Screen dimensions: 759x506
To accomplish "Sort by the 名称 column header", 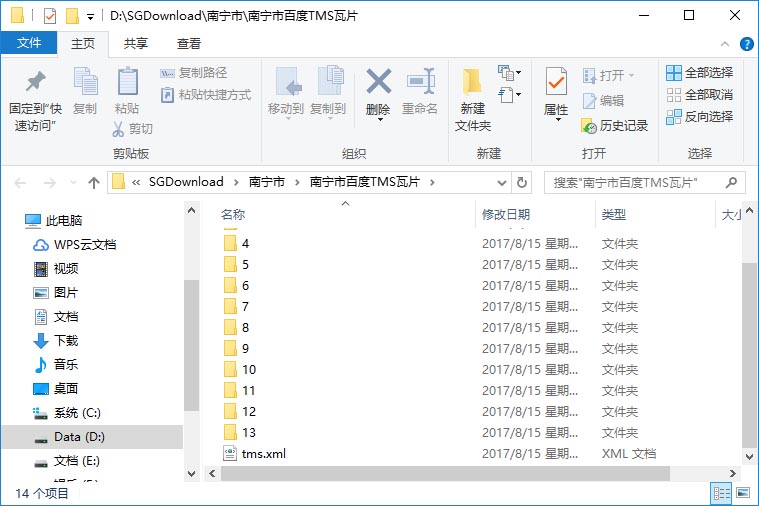I will point(233,215).
